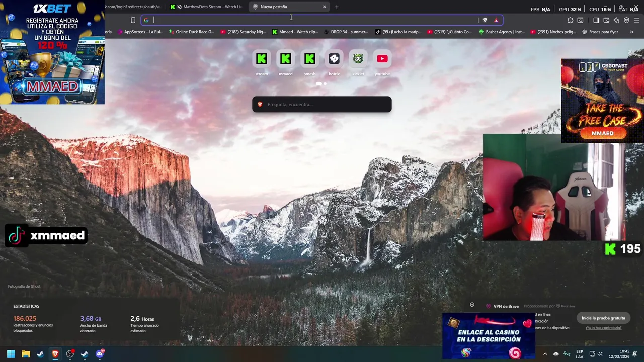The height and width of the screenshot is (362, 644).
Task: Click the bookmark icon left of address bar
Action: point(133,20)
